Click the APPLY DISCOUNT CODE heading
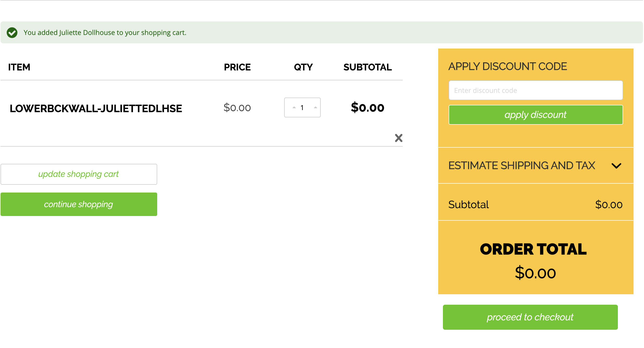Screen dimensions: 644x348 508,66
